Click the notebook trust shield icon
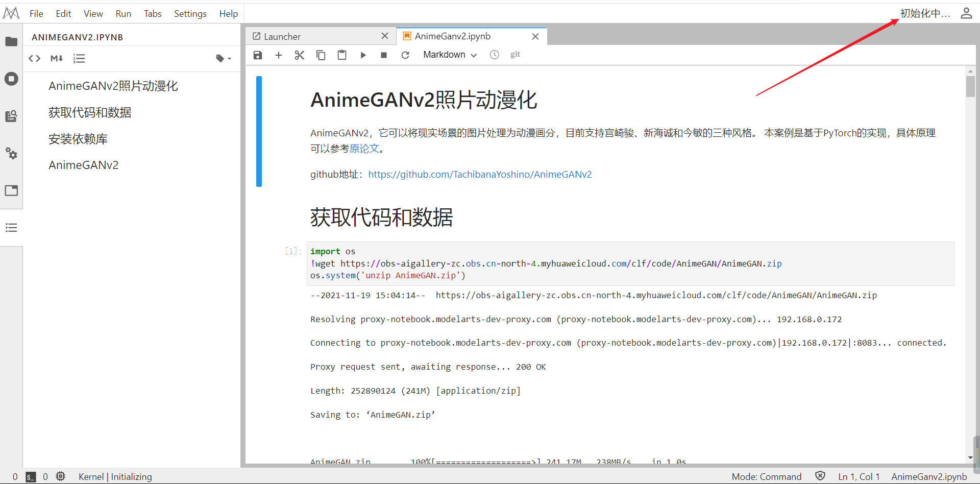 point(820,476)
